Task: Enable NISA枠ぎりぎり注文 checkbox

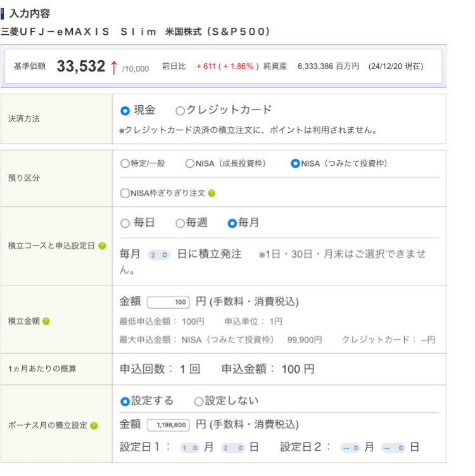Action: click(125, 193)
